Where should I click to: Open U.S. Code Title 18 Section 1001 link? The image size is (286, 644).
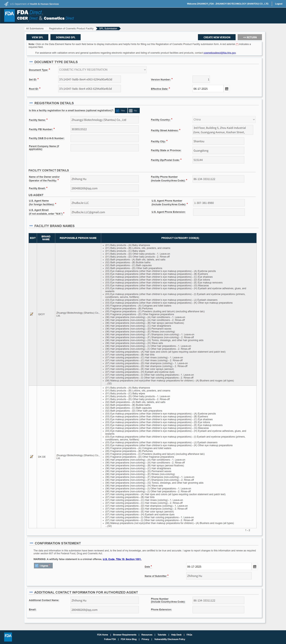122,559
